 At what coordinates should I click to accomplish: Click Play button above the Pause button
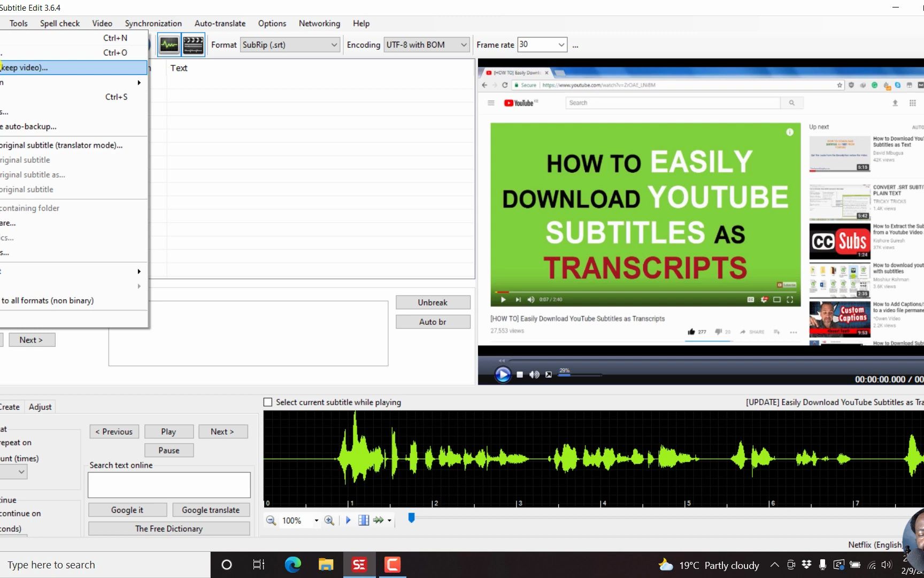coord(168,431)
